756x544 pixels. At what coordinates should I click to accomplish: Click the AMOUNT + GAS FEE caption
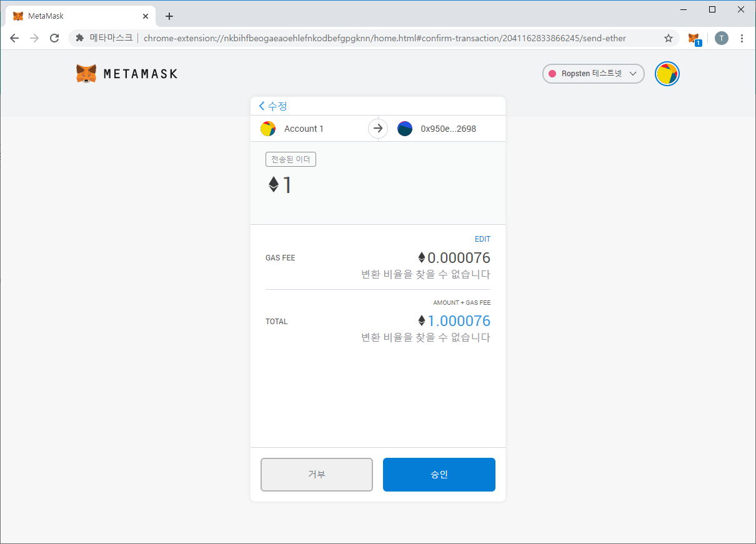point(462,303)
